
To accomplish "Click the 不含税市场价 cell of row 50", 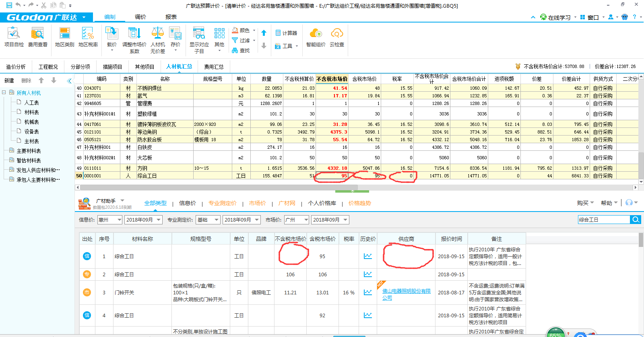I will 332,176.
